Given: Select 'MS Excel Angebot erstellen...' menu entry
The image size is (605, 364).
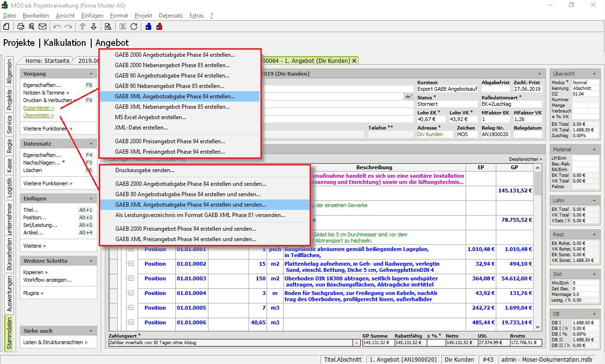Looking at the screenshot, I should [150, 117].
